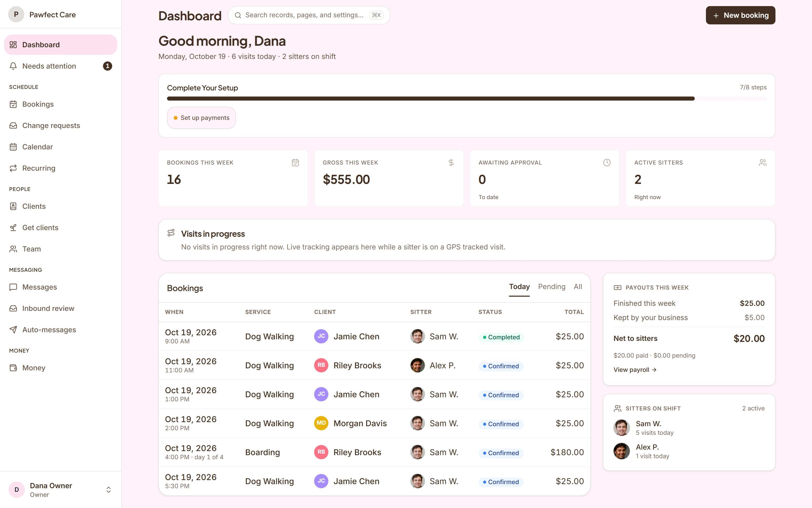Click the 1:00 PM Jamie Chen client name
This screenshot has height=508, width=812.
click(x=356, y=394)
